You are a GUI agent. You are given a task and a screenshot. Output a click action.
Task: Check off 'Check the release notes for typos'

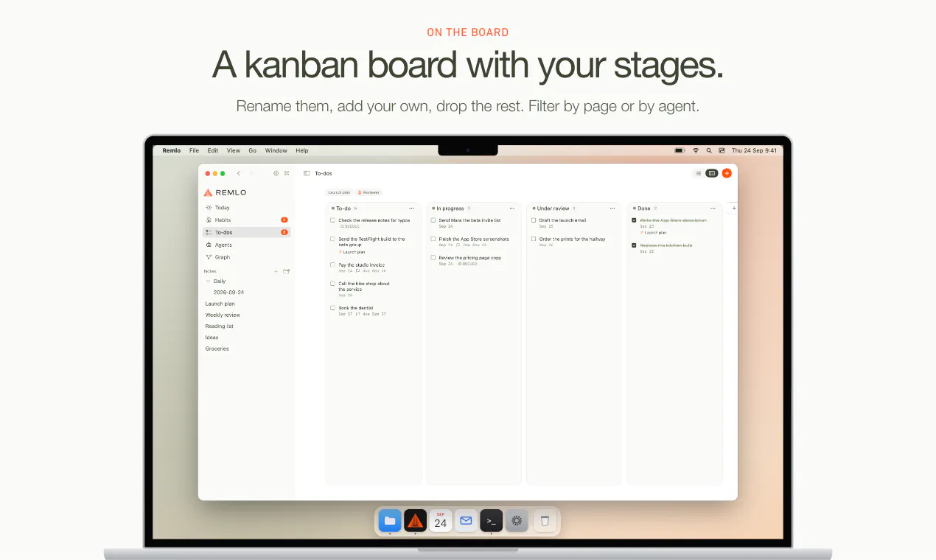(332, 220)
